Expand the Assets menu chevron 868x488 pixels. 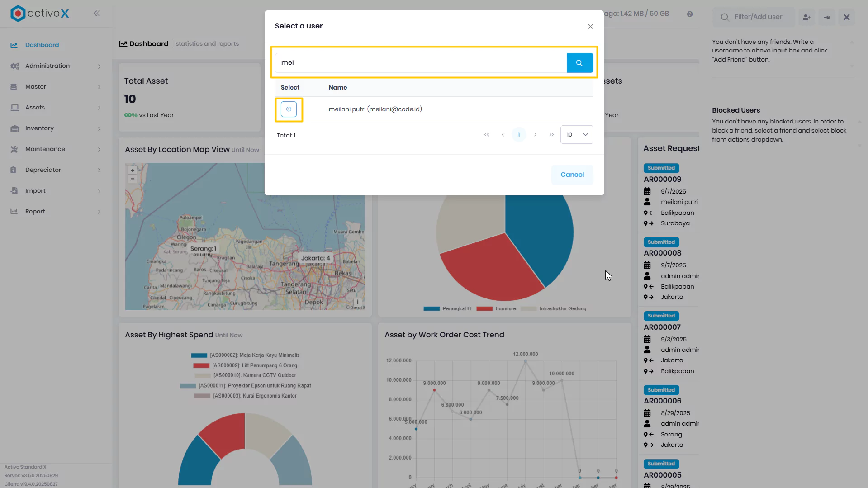[x=99, y=108]
